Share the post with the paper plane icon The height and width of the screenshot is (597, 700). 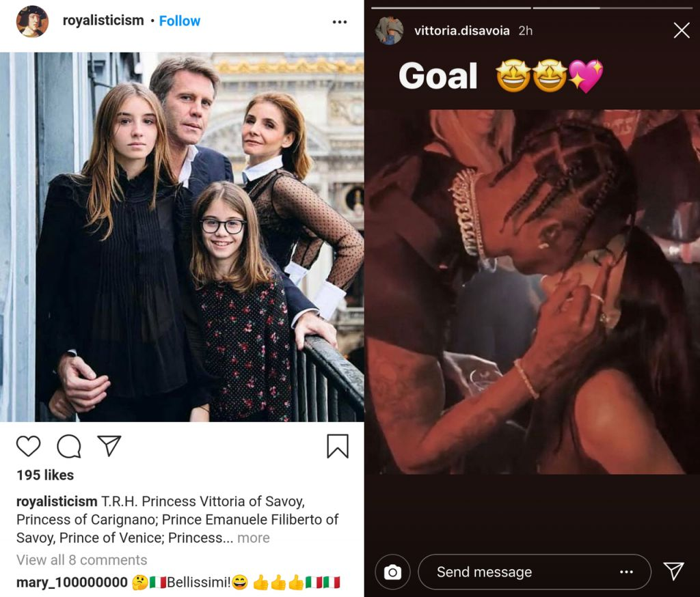[x=109, y=445]
